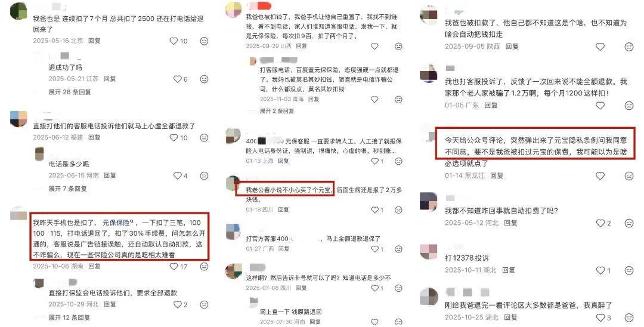Like the comment with 17 likes from 湖南
The height and width of the screenshot is (327, 644).
pos(174,267)
